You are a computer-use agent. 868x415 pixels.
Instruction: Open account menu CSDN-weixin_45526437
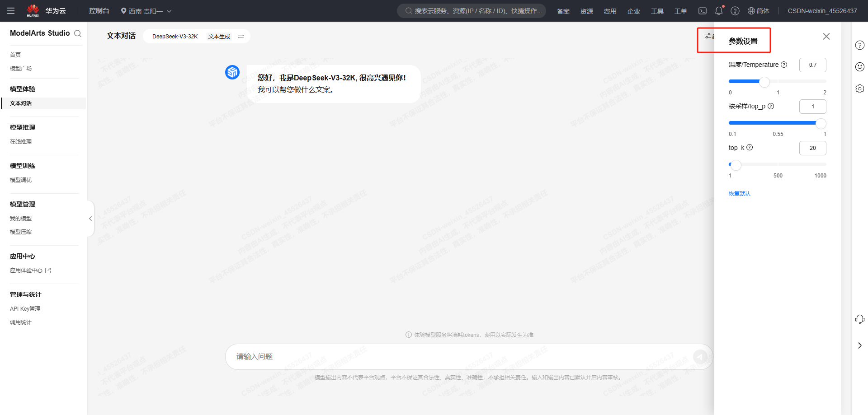tap(822, 11)
